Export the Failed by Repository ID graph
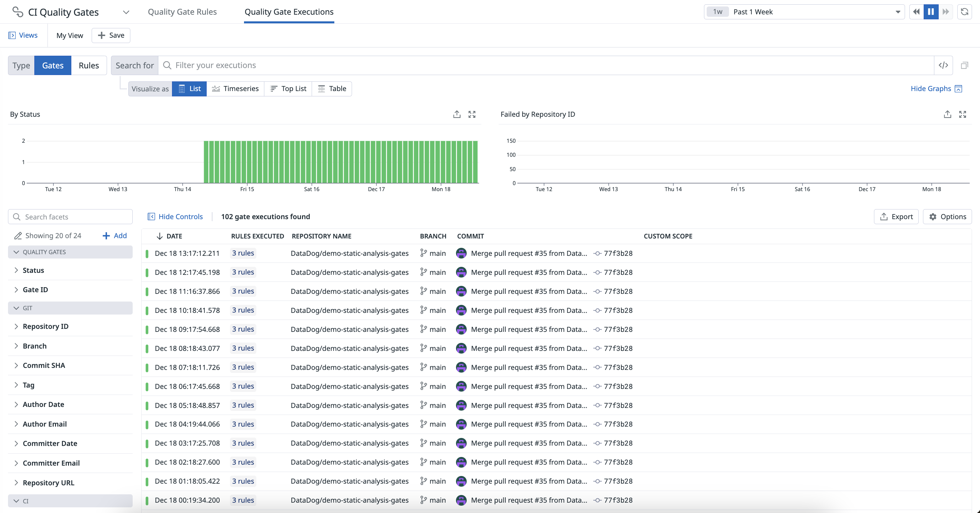Viewport: 980px width, 513px height. click(947, 114)
